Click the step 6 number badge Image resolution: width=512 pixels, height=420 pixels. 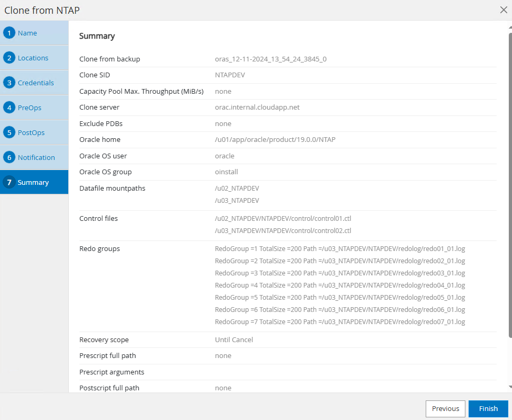click(9, 157)
